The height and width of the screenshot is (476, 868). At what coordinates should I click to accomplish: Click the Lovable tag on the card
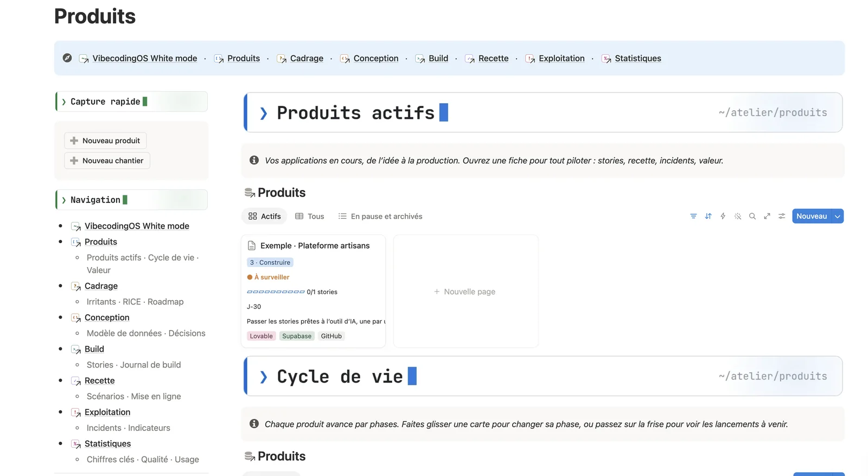[261, 336]
